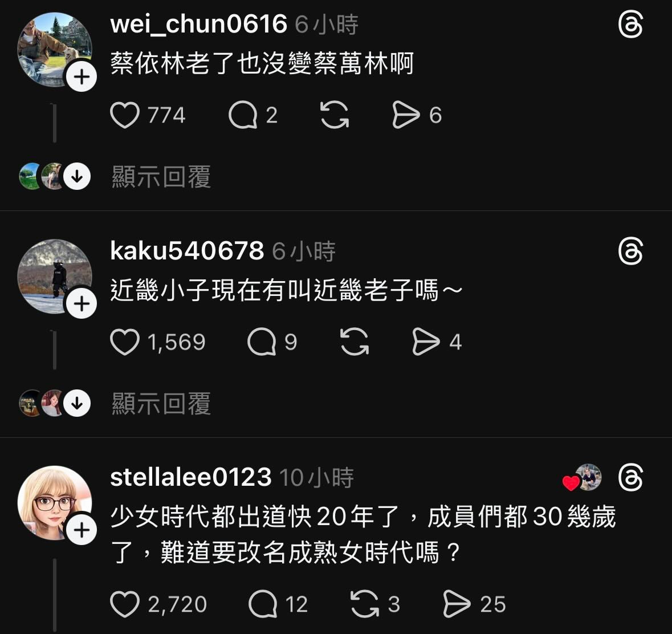Repost kaku540678's comment
The image size is (672, 634).
[355, 342]
